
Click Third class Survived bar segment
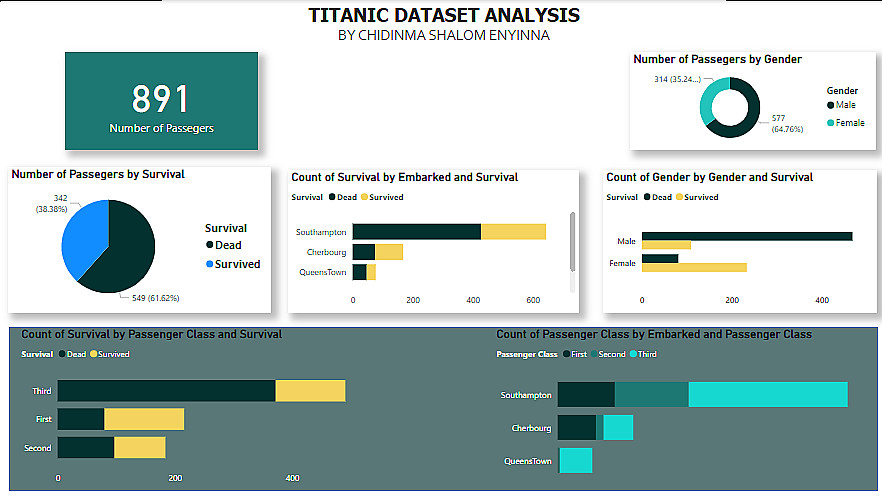click(310, 391)
